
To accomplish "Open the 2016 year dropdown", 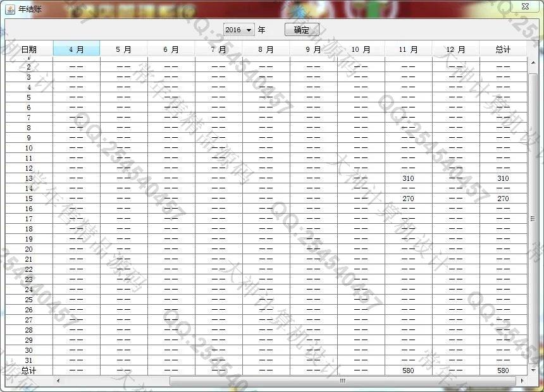I will pos(238,30).
